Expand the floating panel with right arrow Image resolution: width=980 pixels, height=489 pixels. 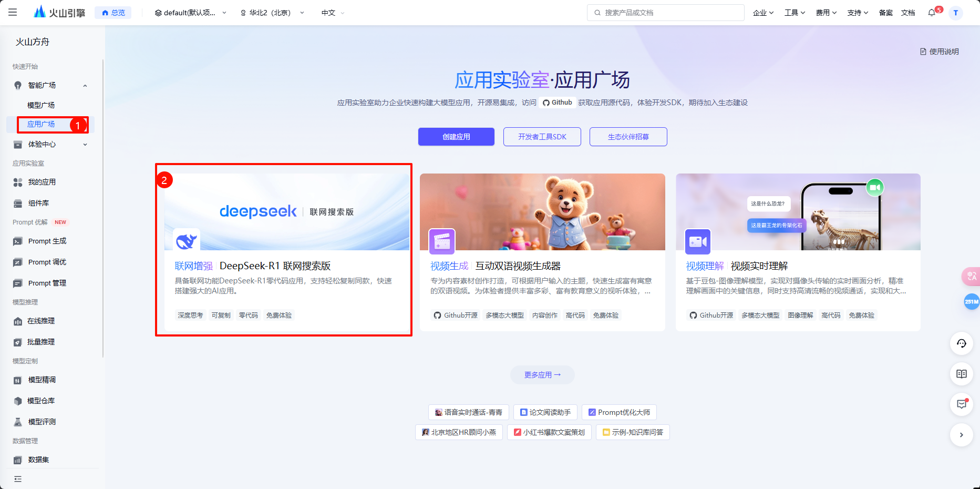click(962, 435)
